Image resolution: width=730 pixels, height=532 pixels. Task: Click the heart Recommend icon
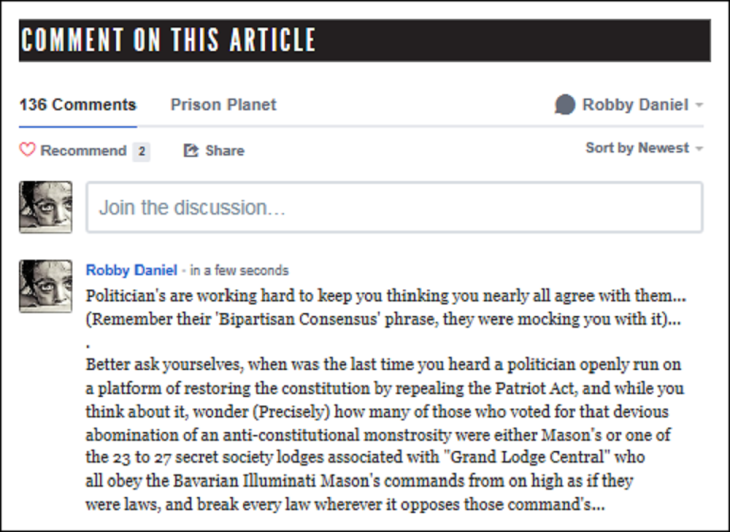(28, 150)
